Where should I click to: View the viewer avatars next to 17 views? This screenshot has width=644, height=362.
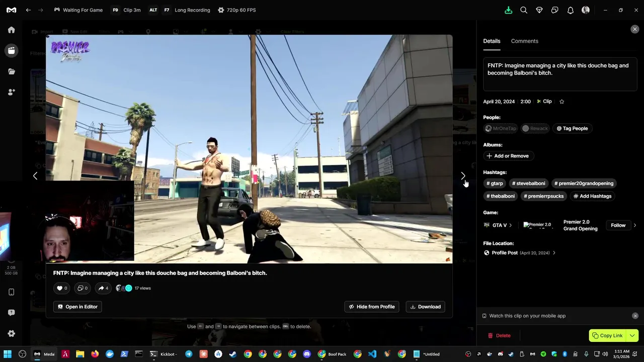124,288
